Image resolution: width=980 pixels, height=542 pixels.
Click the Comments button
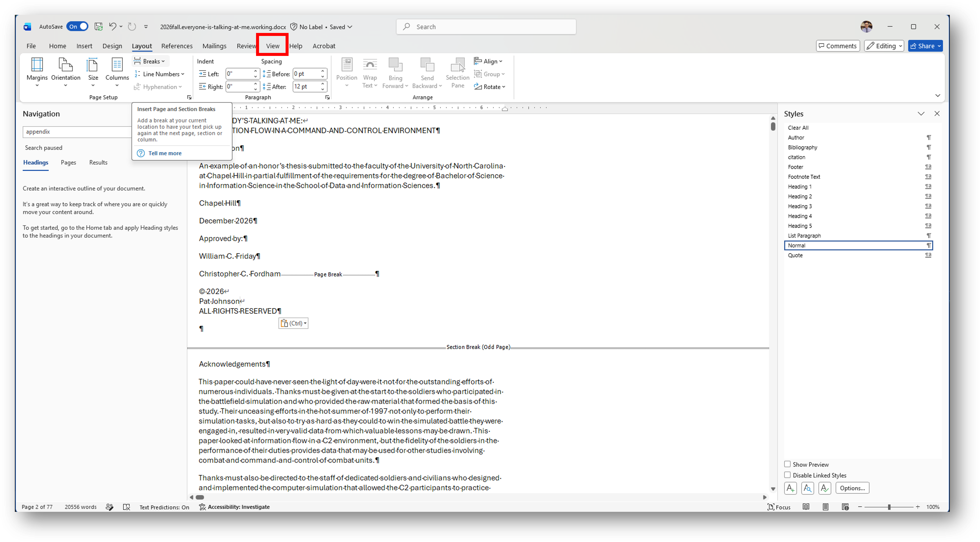[838, 46]
